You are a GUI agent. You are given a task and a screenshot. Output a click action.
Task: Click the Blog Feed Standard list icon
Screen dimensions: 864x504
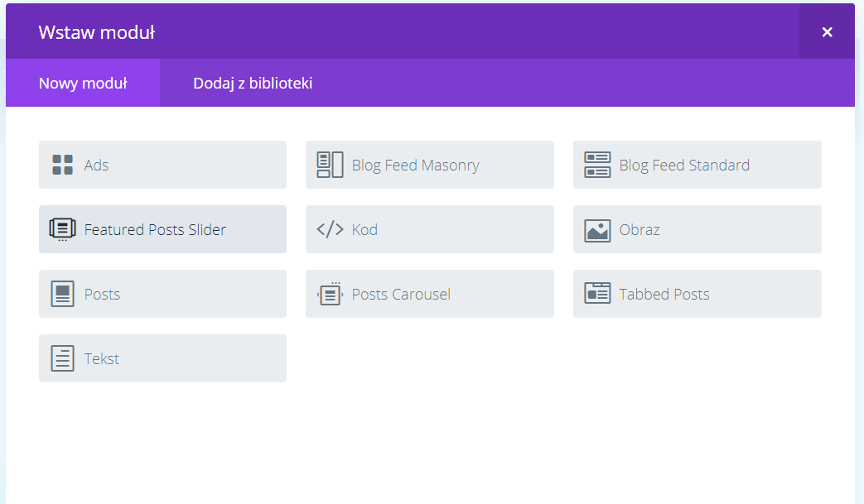click(x=597, y=165)
